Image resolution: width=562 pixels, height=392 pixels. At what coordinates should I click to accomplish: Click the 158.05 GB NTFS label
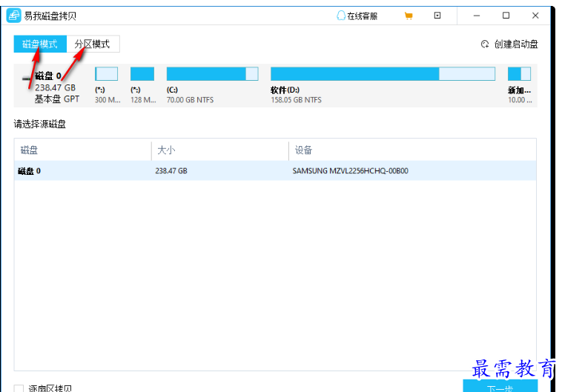click(296, 100)
